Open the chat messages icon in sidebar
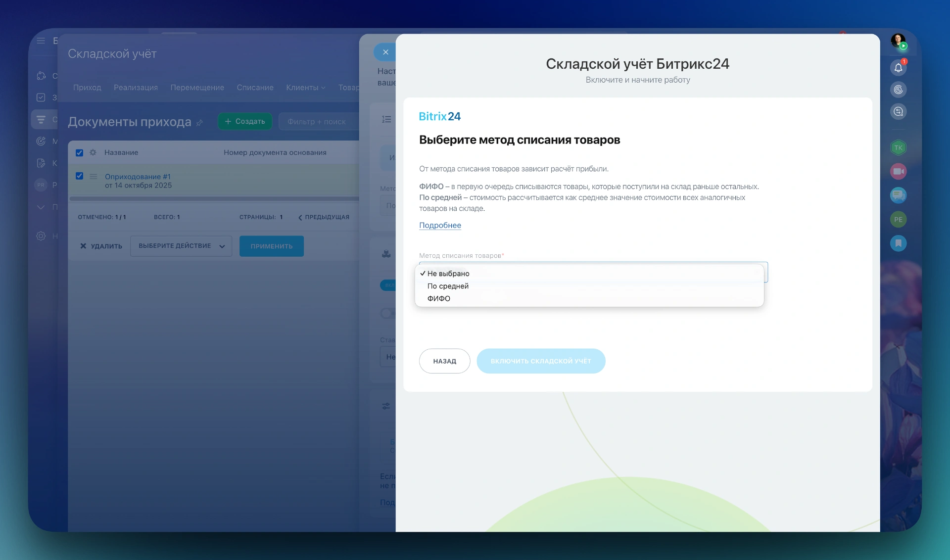 (x=898, y=195)
